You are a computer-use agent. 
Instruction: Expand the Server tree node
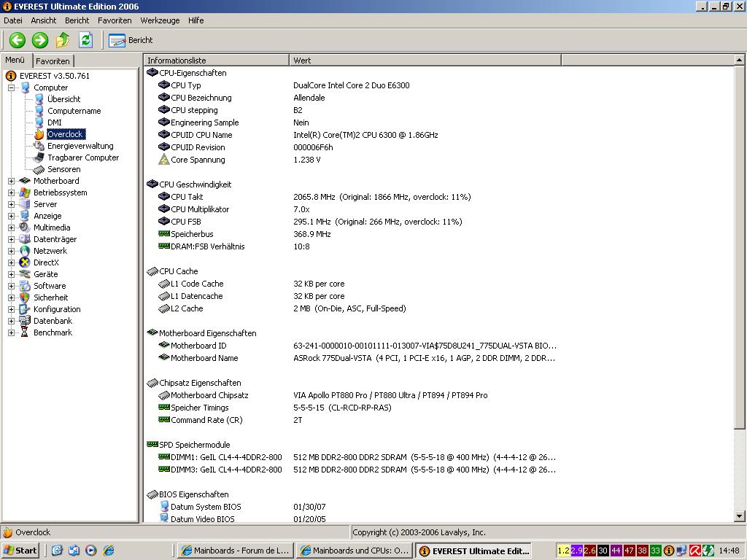pyautogui.click(x=11, y=204)
